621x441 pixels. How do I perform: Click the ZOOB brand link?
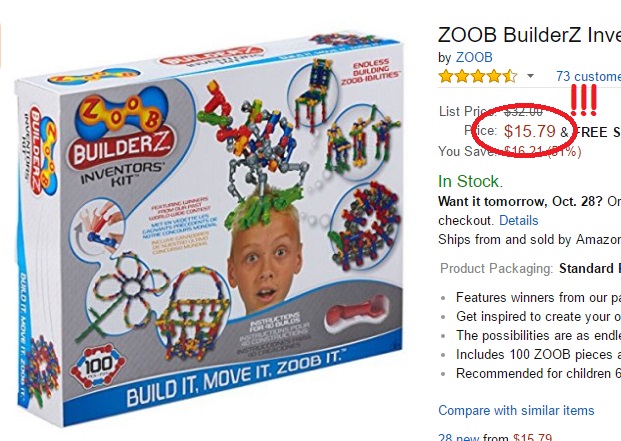tap(474, 57)
